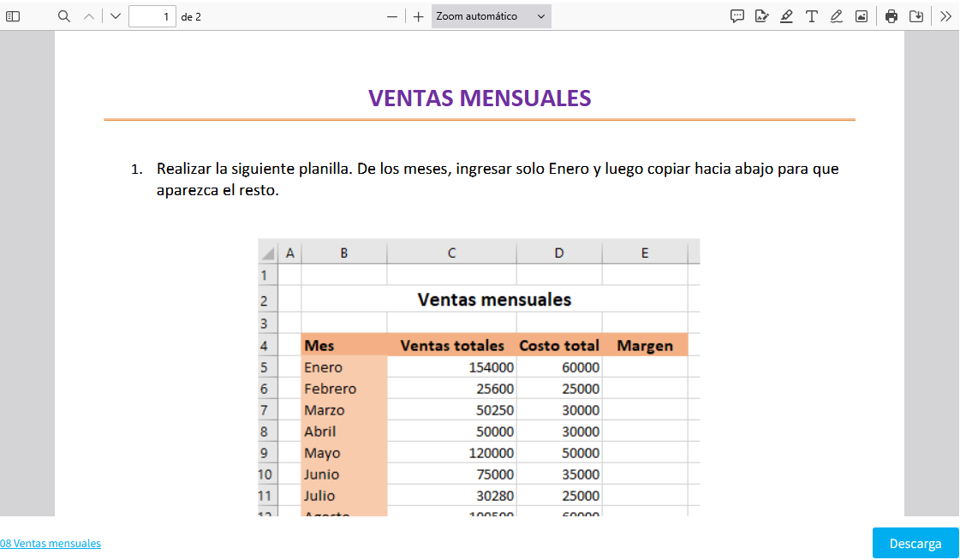Save the PDF with the download icon

coord(916,16)
